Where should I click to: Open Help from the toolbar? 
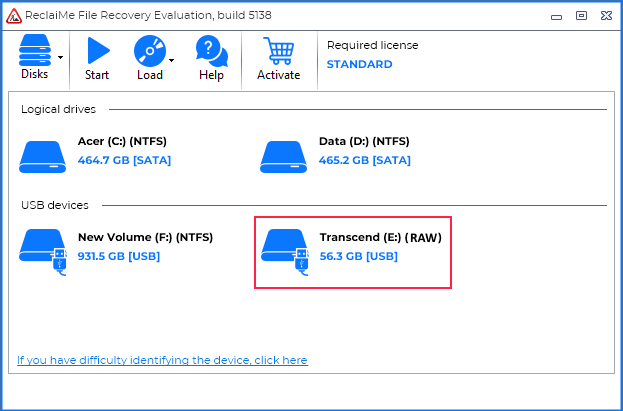(211, 58)
